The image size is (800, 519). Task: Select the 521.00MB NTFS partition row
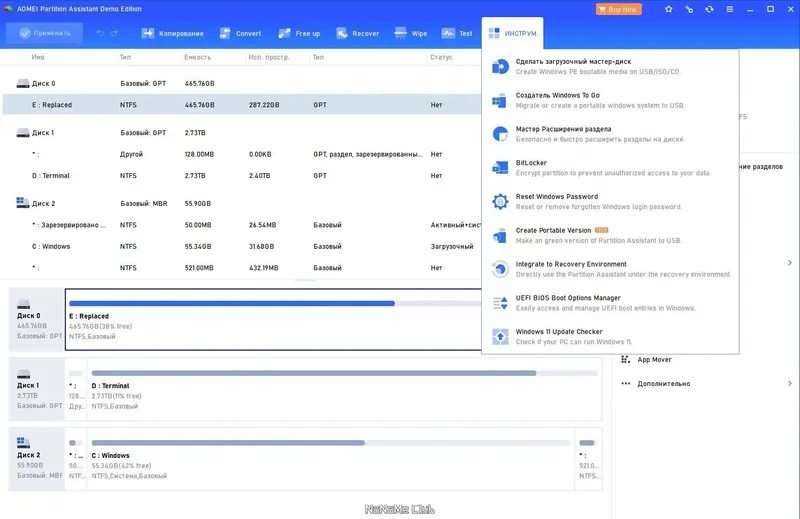point(242,267)
